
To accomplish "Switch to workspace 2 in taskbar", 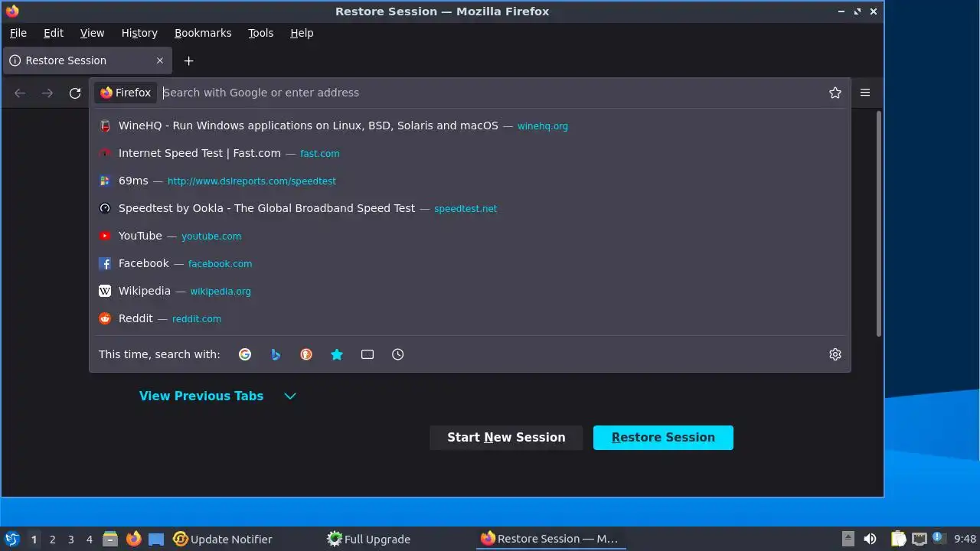I will coord(53,540).
